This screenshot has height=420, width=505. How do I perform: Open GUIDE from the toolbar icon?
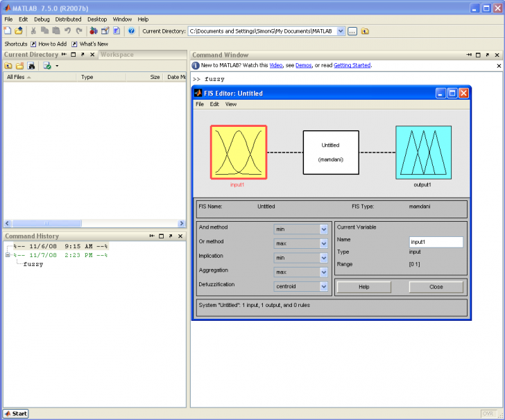105,31
